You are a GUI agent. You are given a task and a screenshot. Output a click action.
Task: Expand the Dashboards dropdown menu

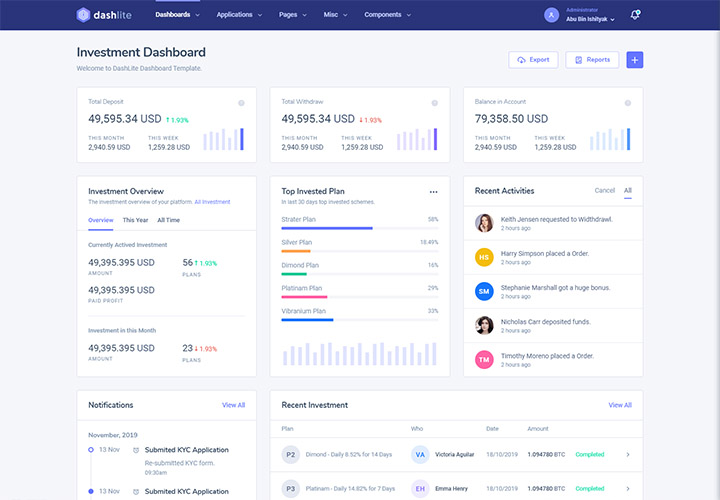click(177, 15)
